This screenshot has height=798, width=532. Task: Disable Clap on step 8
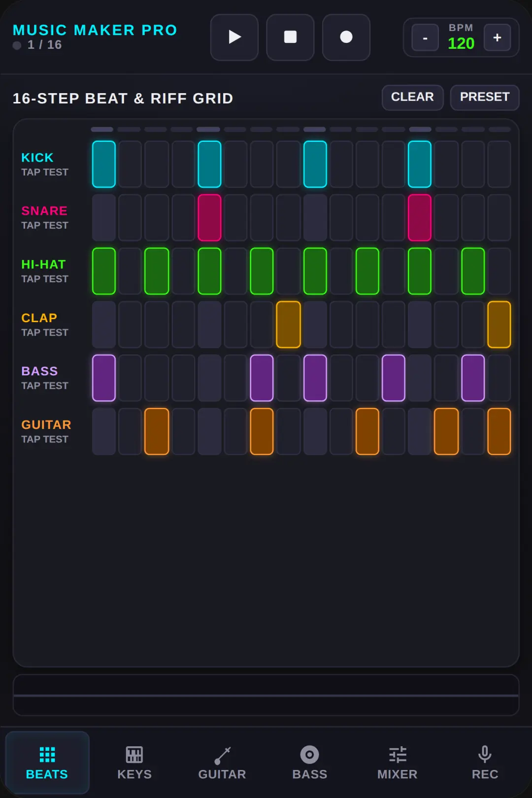(x=289, y=325)
